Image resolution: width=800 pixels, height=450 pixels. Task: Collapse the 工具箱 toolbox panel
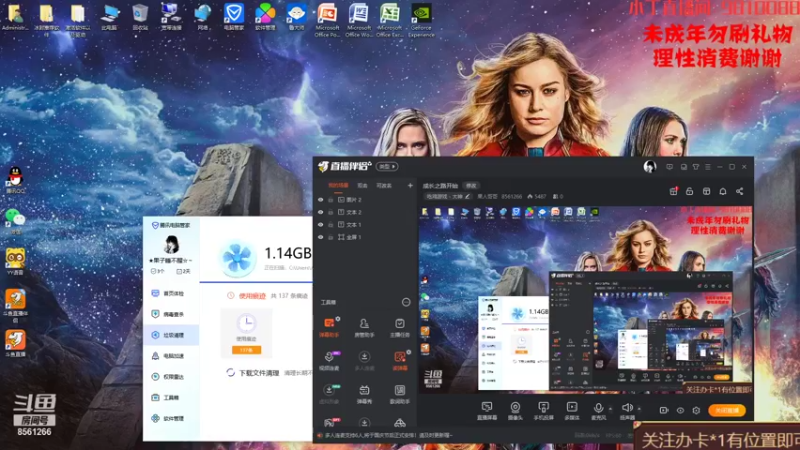(406, 302)
